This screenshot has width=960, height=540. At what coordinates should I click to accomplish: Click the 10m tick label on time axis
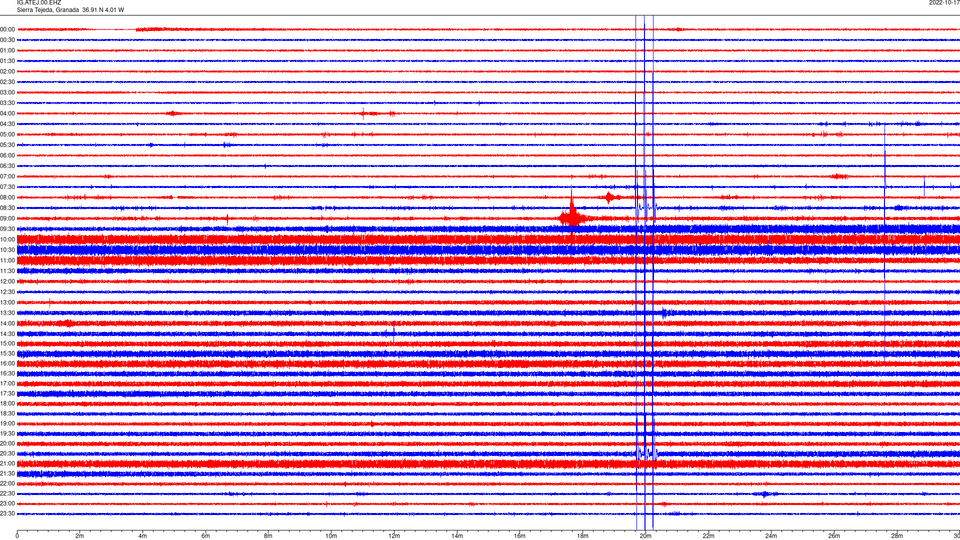[x=331, y=536]
